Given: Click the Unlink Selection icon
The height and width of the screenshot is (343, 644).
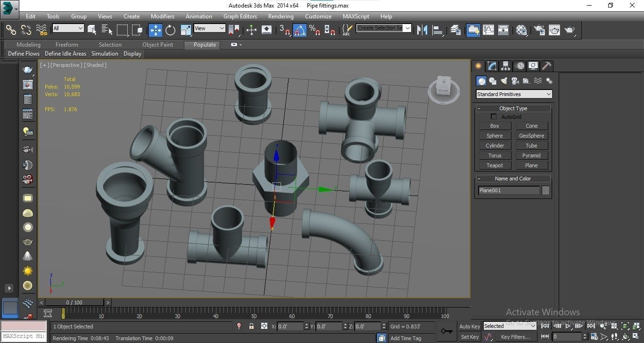Looking at the screenshot, I should (x=26, y=30).
